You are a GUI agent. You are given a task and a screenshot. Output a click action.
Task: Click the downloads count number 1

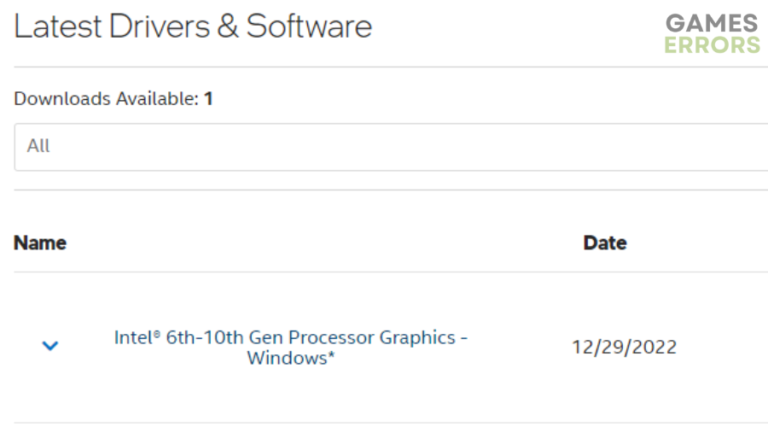coord(208,99)
